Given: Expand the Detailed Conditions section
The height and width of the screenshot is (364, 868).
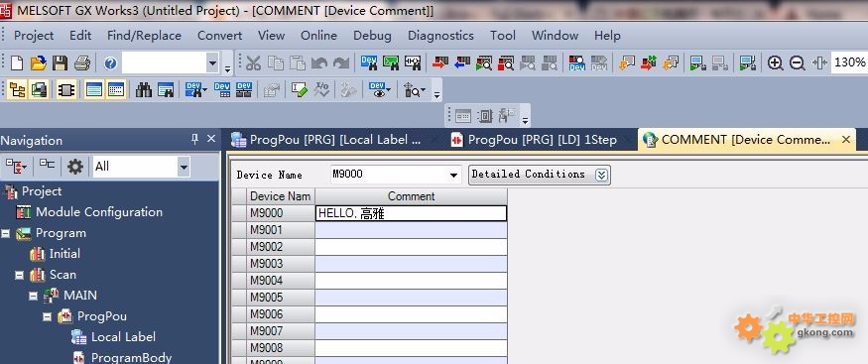Looking at the screenshot, I should click(602, 175).
